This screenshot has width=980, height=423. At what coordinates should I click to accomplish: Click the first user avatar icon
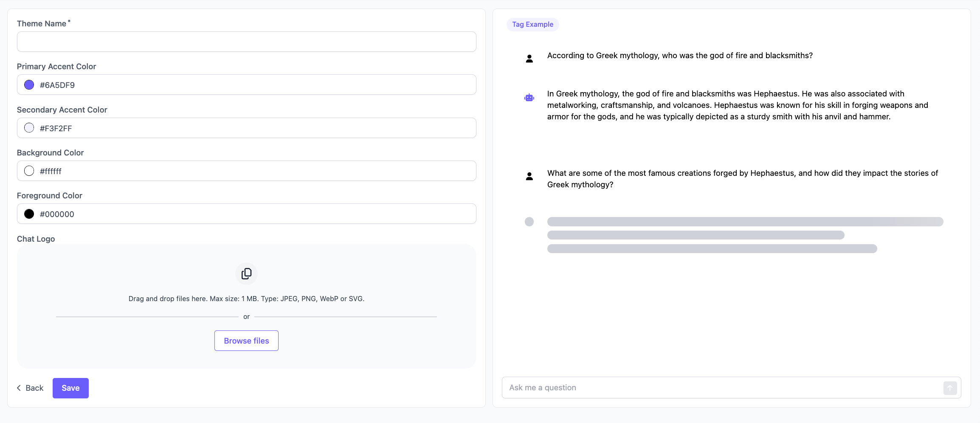point(529,59)
